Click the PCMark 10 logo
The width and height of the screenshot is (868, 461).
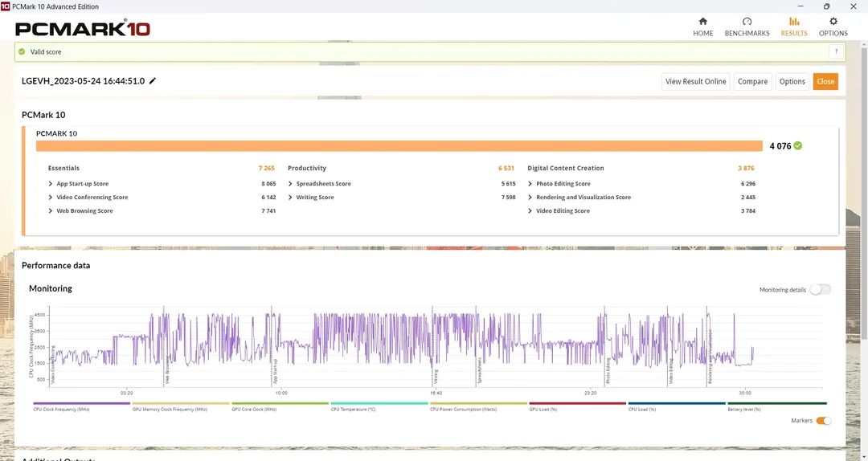click(x=83, y=29)
